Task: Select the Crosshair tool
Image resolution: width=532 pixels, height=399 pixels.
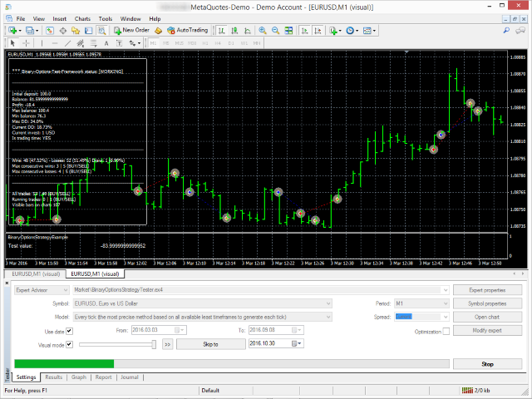Action: pyautogui.click(x=26, y=43)
